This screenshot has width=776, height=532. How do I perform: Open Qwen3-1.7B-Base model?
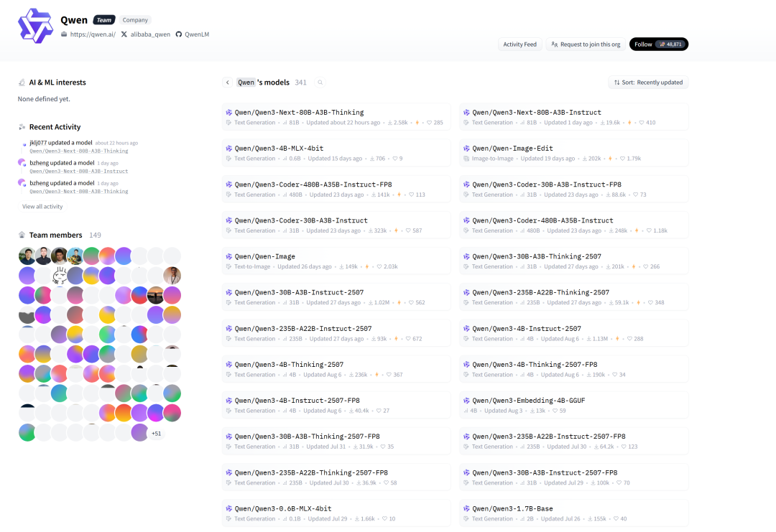click(574, 513)
